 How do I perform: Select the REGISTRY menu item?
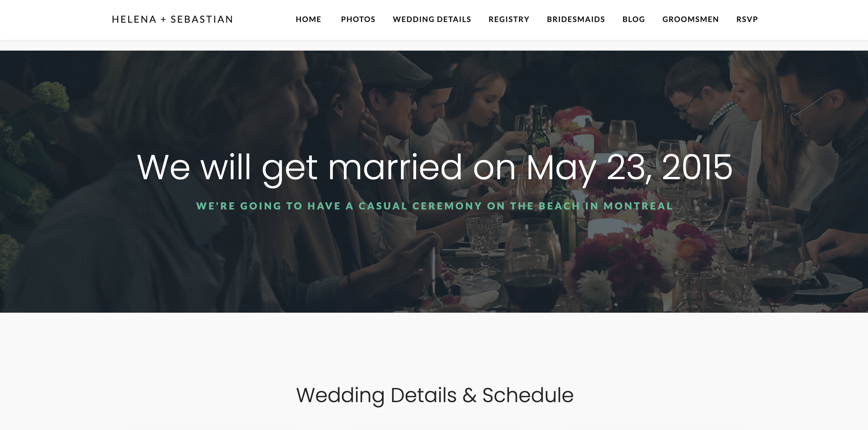click(x=509, y=19)
